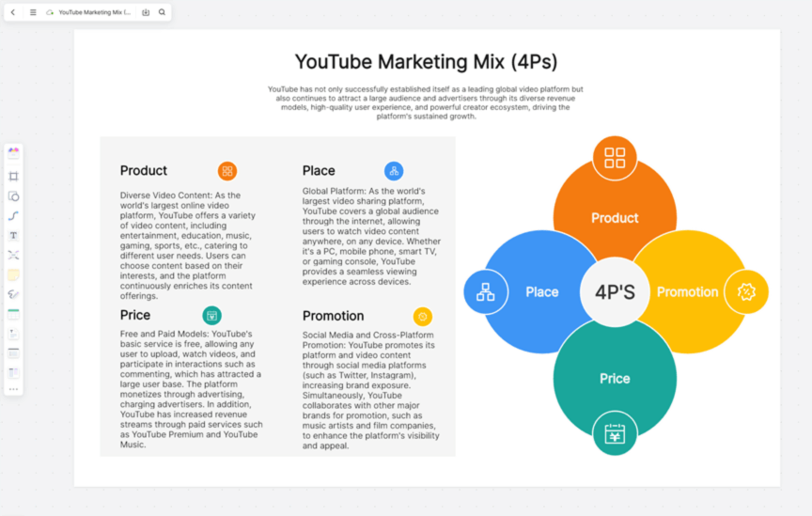The width and height of the screenshot is (812, 516).
Task: Click the "Place" heading in text panel
Action: click(319, 170)
